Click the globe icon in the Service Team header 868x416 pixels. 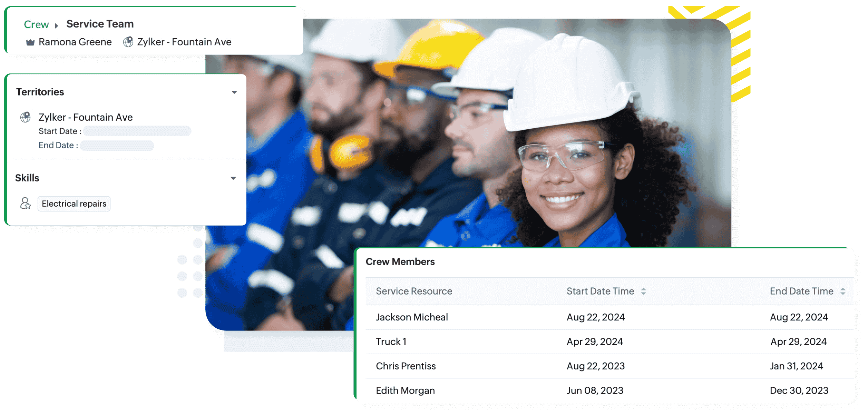pyautogui.click(x=128, y=42)
